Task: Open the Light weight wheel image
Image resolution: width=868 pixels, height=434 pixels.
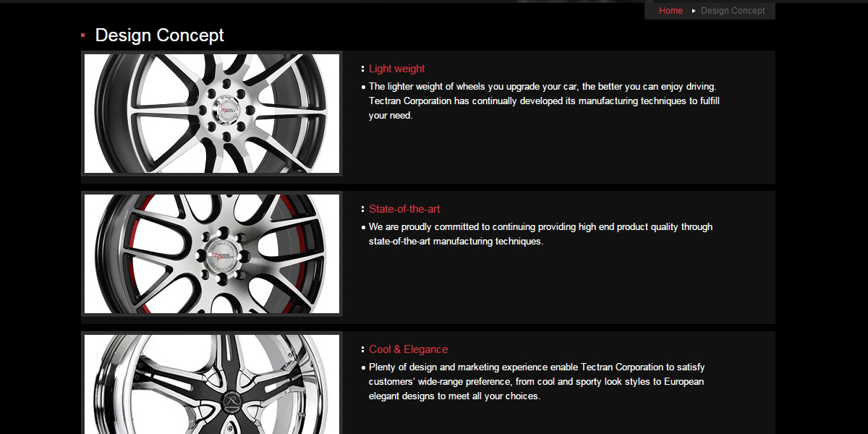Action: pos(212,114)
